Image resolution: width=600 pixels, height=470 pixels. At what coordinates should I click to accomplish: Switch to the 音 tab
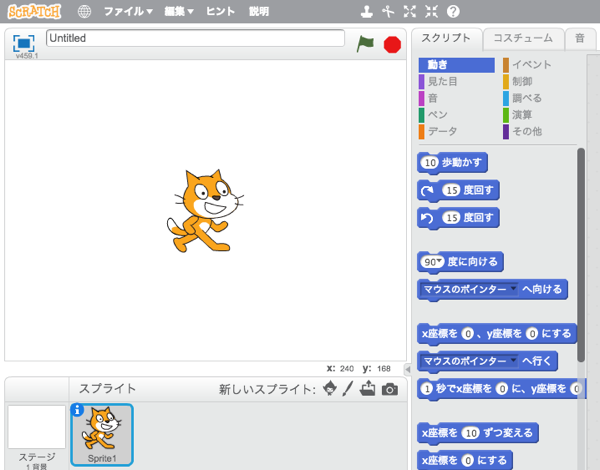point(580,38)
